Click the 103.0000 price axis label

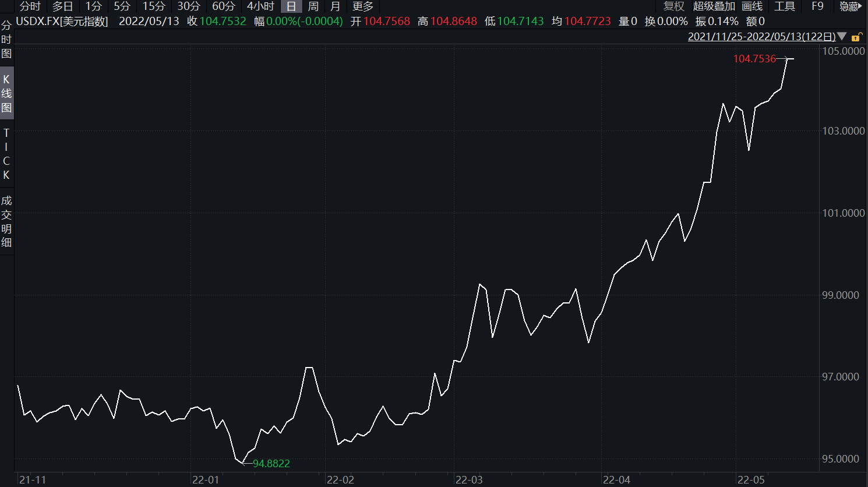[x=844, y=131]
